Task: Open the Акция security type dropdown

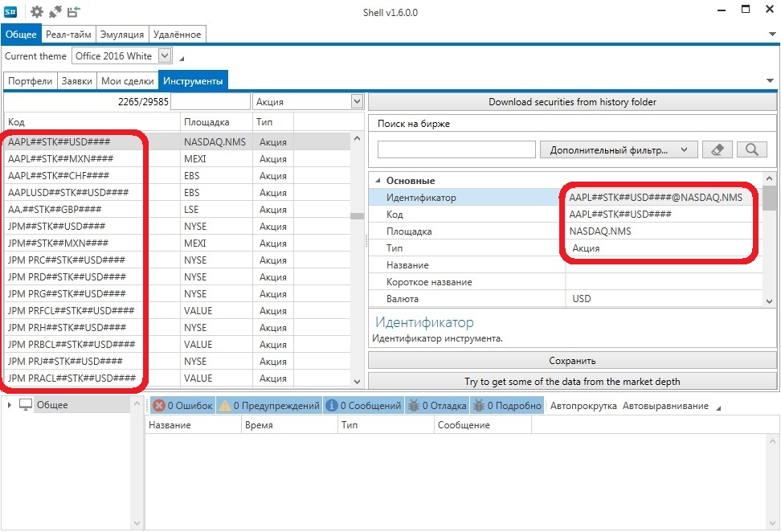Action: point(357,102)
